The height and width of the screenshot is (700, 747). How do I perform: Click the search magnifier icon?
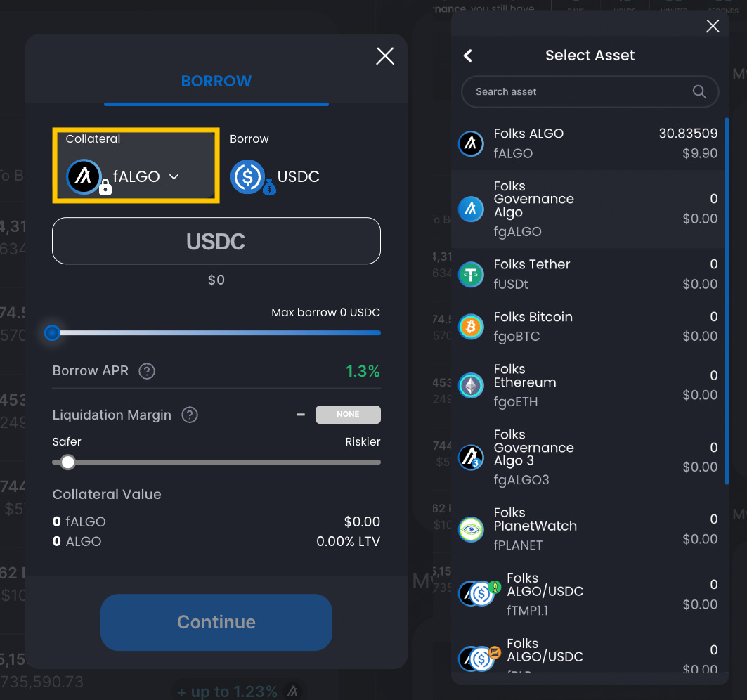pyautogui.click(x=699, y=91)
